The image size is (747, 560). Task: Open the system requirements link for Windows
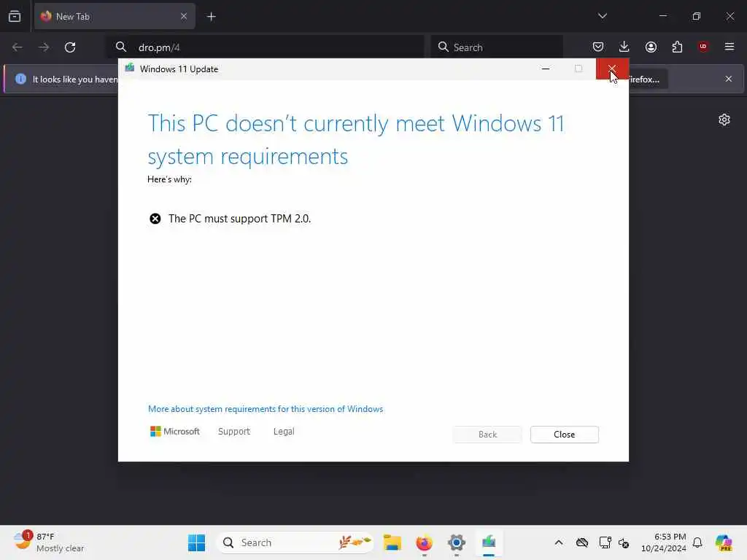(x=266, y=409)
